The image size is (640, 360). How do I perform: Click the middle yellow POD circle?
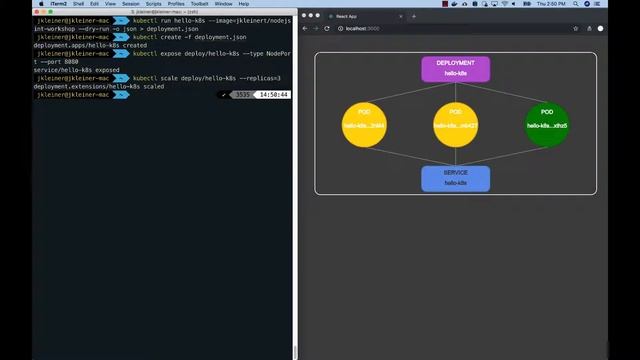(x=456, y=124)
